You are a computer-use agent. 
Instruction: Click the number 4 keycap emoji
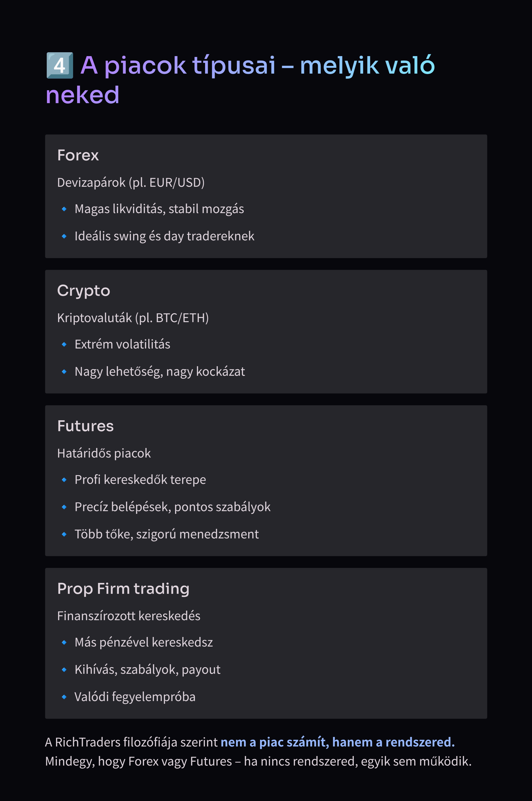click(60, 65)
